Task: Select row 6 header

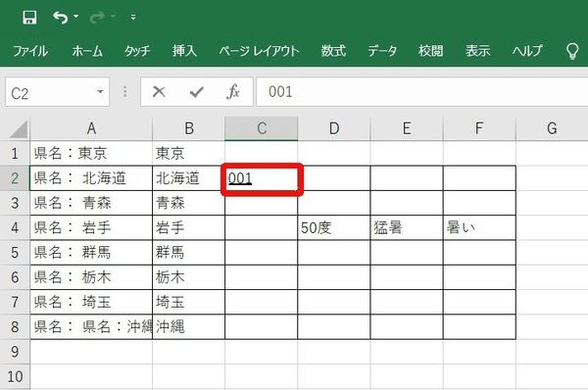Action: click(x=15, y=277)
